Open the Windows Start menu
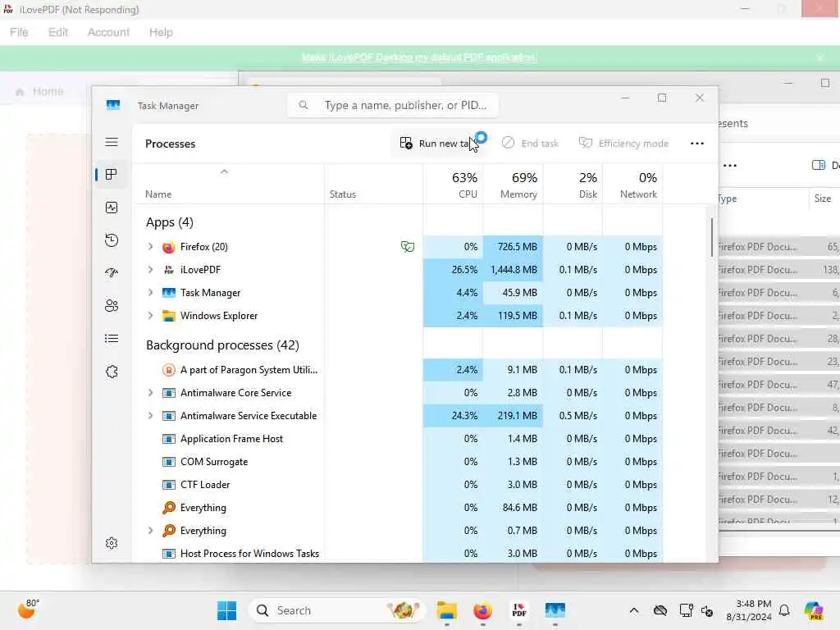 coord(226,610)
